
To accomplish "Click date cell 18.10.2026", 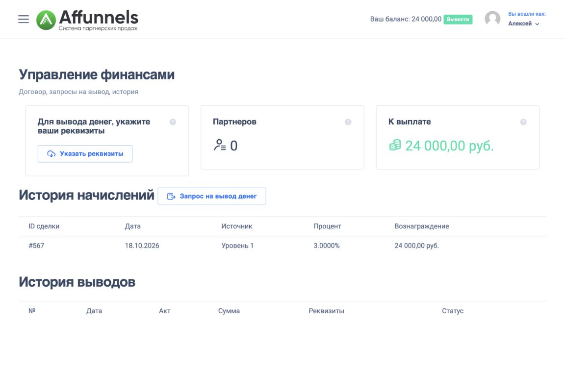I will 142,246.
